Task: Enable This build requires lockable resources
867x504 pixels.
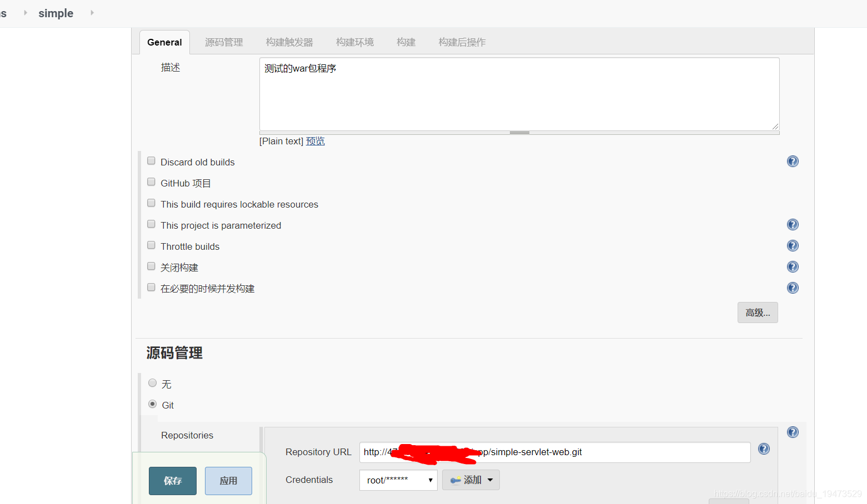Action: tap(151, 203)
